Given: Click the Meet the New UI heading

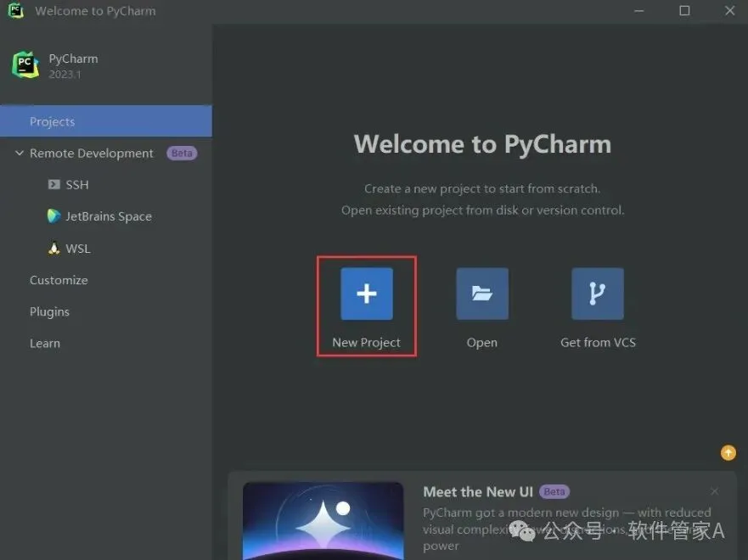Looking at the screenshot, I should [x=478, y=492].
